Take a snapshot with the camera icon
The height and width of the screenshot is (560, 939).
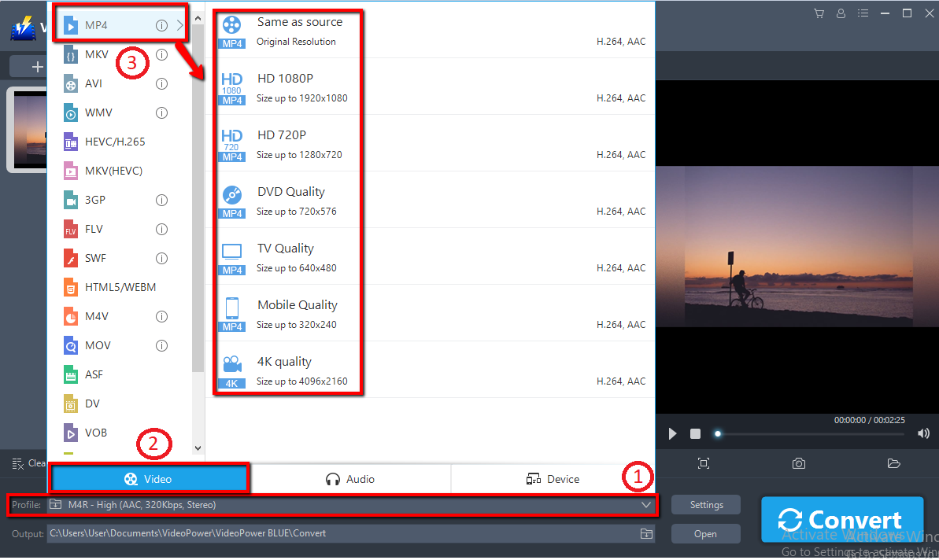click(798, 463)
